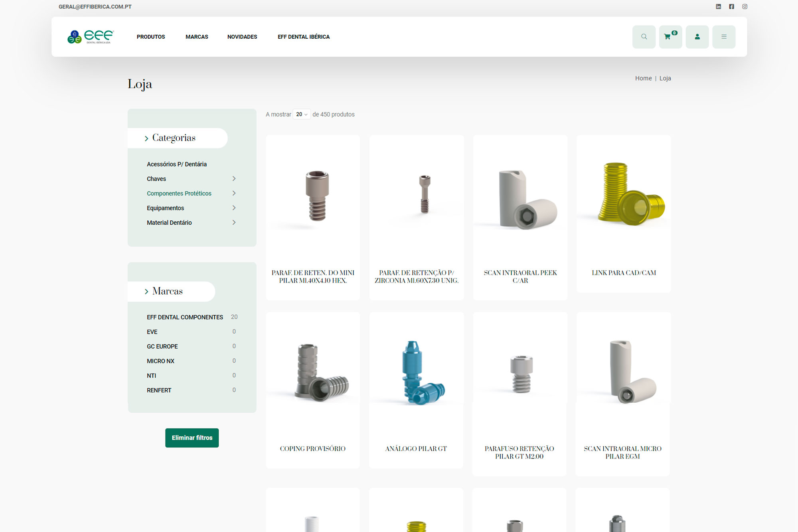Click the user account icon

click(697, 37)
